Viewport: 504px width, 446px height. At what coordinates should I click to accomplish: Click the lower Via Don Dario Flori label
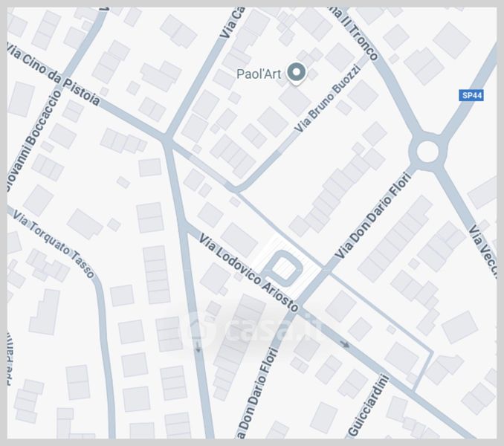click(257, 393)
